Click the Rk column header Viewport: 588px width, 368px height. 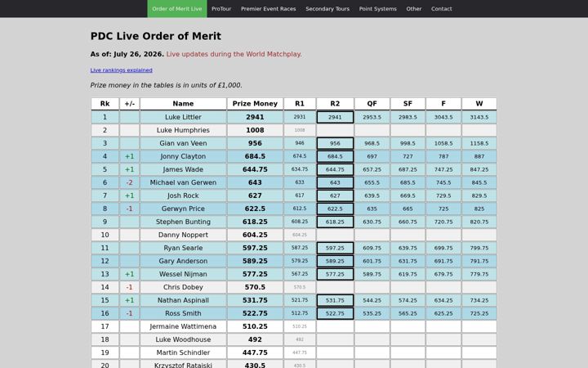pyautogui.click(x=105, y=104)
